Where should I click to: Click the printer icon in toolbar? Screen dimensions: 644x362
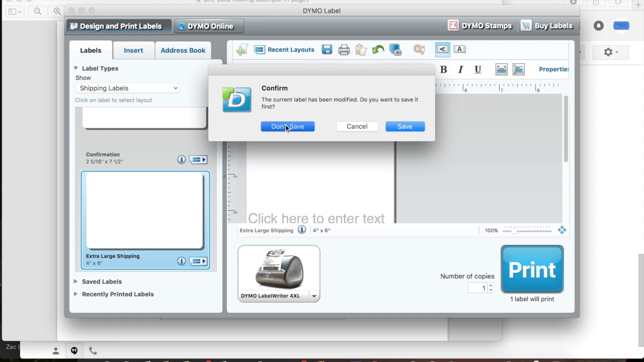[x=344, y=49]
